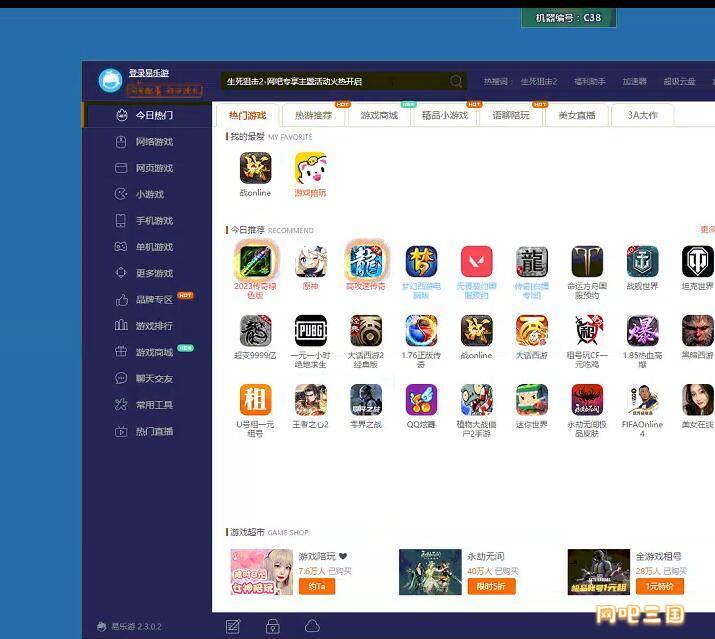Open 聊天交友 in the sidebar
The image size is (715, 639).
(147, 379)
